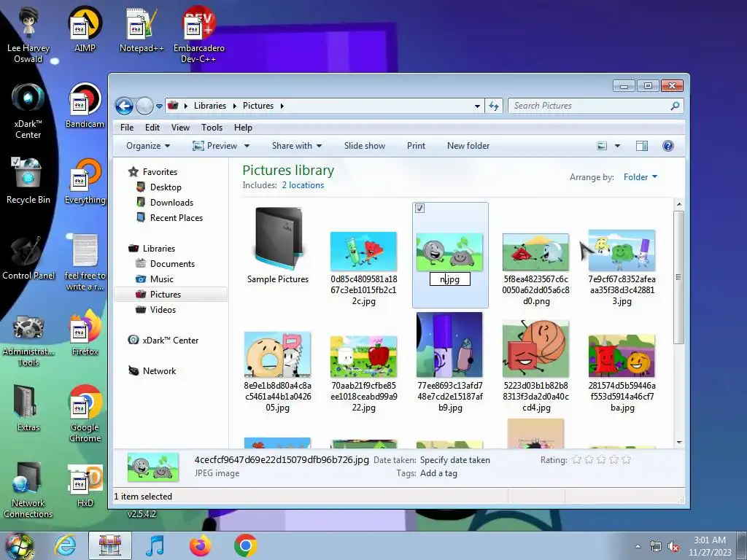Show hidden tray icons arrow
747x560 pixels.
coord(638,546)
